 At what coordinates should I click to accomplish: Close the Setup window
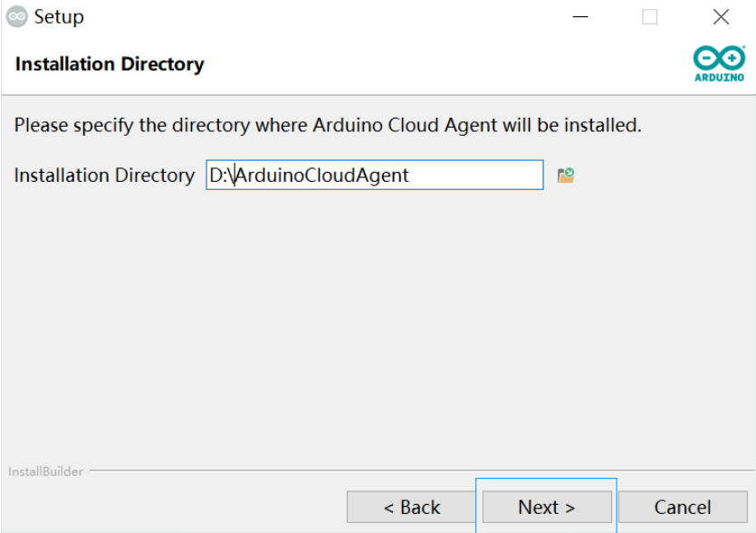721,17
